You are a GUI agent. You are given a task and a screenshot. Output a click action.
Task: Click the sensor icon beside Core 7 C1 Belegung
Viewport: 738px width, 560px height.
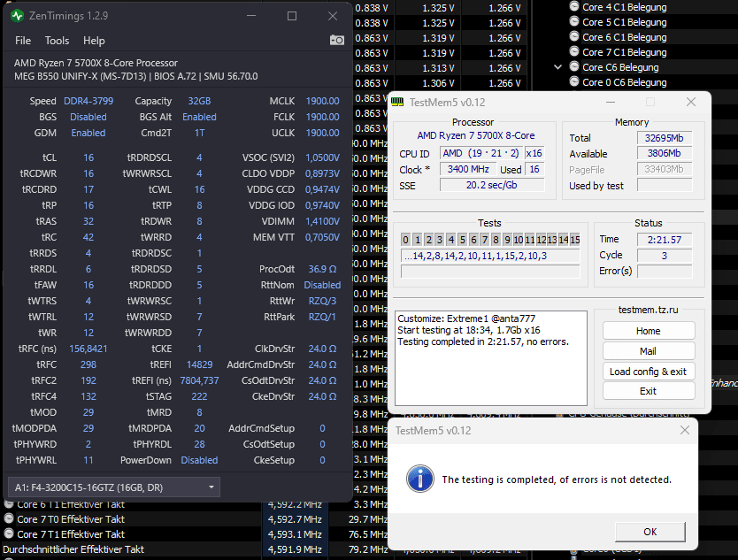(573, 52)
